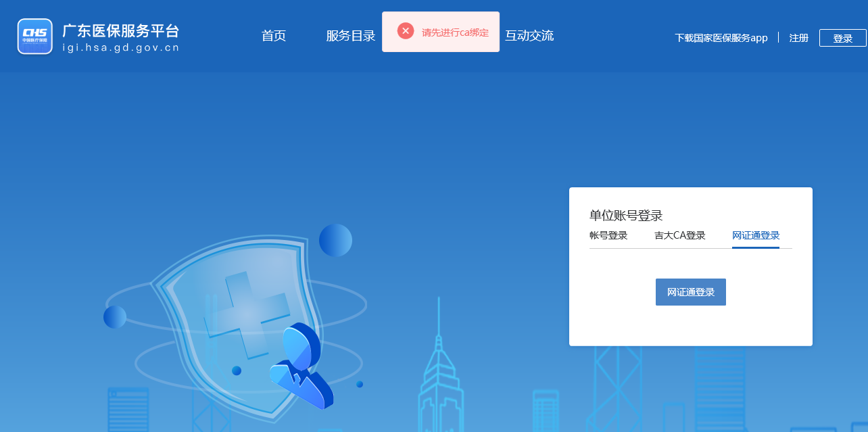Screen dimensions: 868x432
Task: Switch to the 吉大CA登录 tab
Action: click(x=679, y=235)
